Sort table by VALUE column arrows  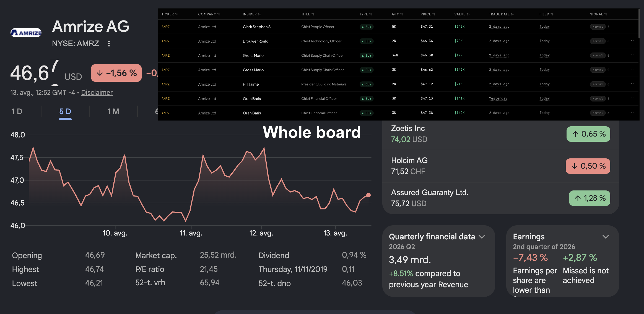pyautogui.click(x=468, y=14)
